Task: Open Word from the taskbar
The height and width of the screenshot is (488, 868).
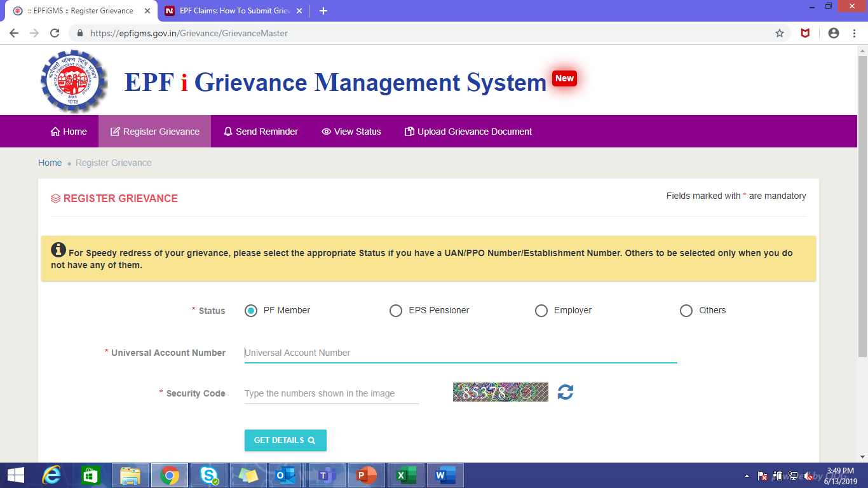Action: tap(445, 475)
